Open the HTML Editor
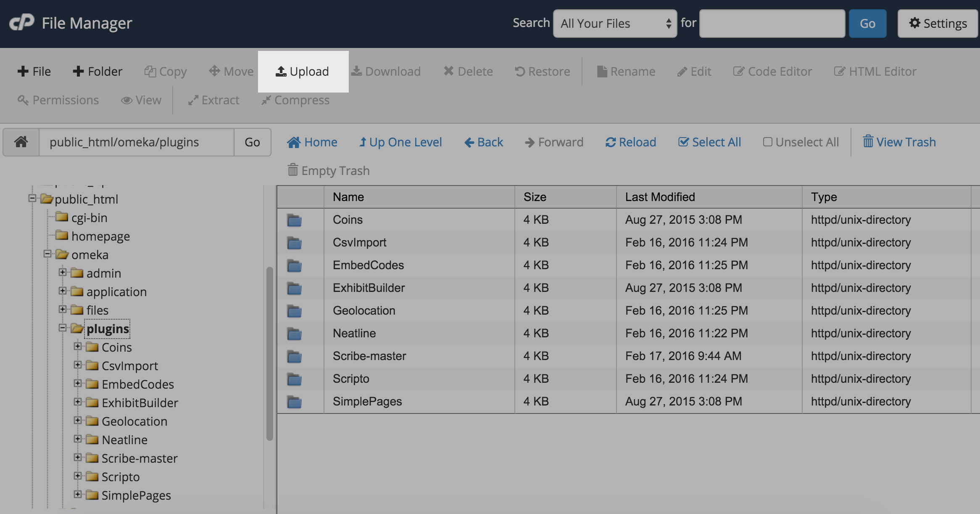Image resolution: width=980 pixels, height=514 pixels. coord(875,72)
